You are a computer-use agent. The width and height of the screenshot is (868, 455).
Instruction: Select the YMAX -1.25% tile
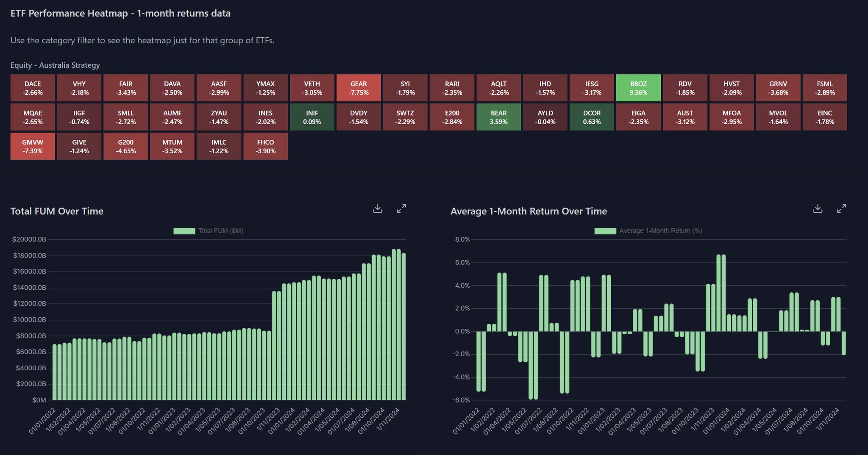pyautogui.click(x=265, y=88)
